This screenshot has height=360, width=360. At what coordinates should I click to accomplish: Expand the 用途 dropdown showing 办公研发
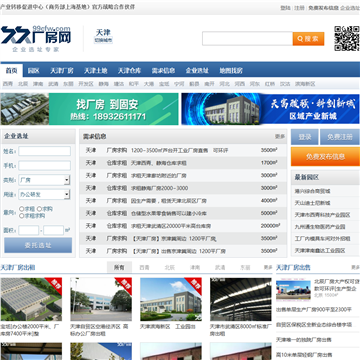(x=44, y=194)
